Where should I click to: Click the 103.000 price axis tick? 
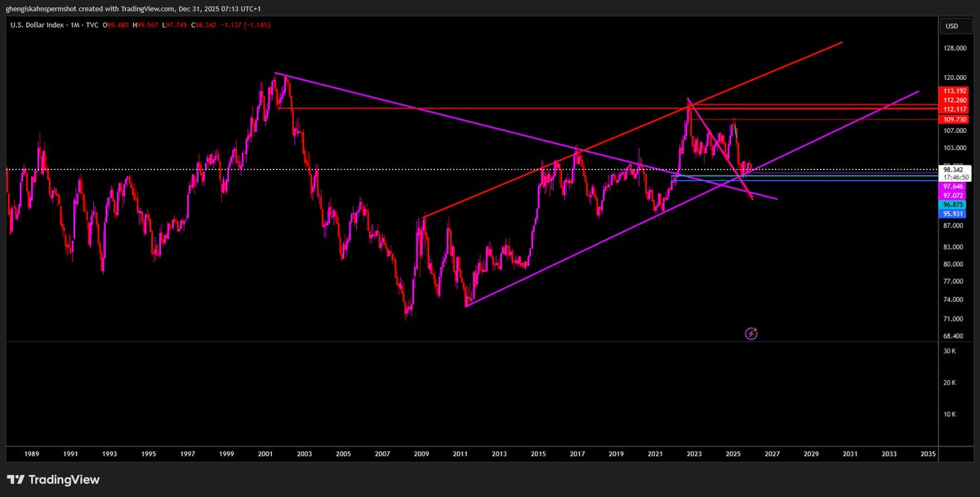(x=955, y=149)
